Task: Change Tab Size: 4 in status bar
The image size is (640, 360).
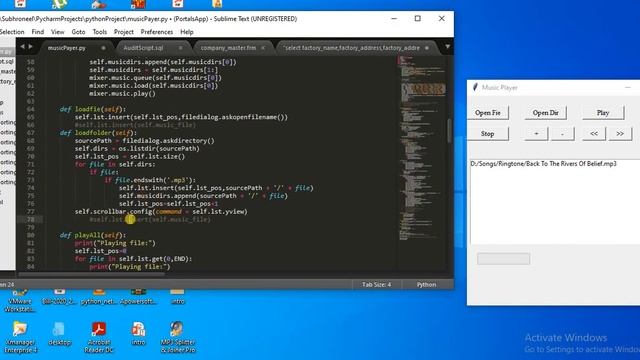Action: click(x=376, y=284)
